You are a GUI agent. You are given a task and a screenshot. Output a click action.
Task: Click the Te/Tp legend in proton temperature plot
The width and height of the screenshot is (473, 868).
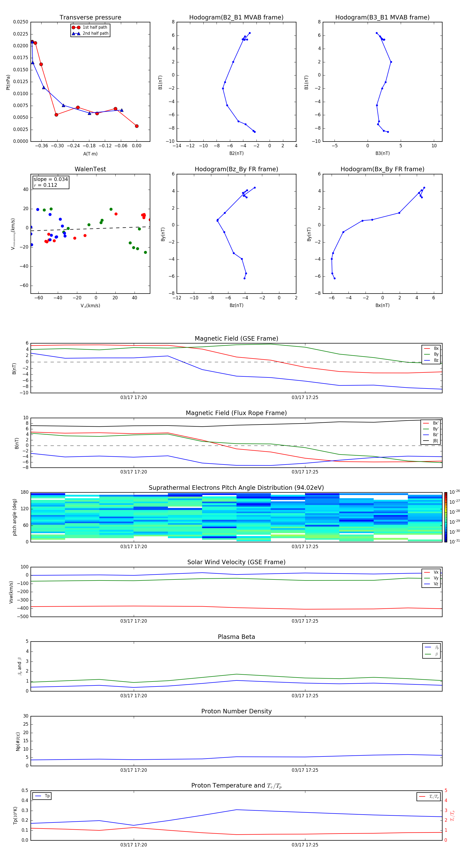(429, 796)
